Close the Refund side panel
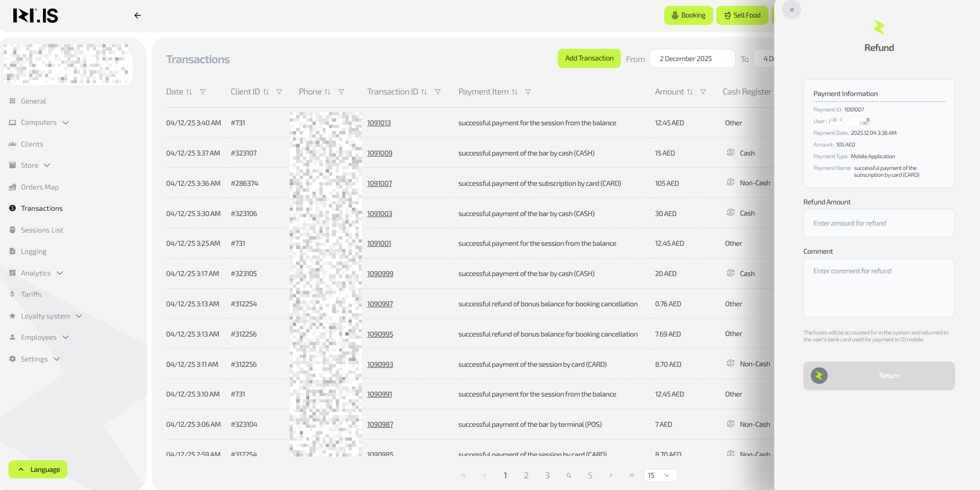This screenshot has width=980, height=490. tap(792, 10)
